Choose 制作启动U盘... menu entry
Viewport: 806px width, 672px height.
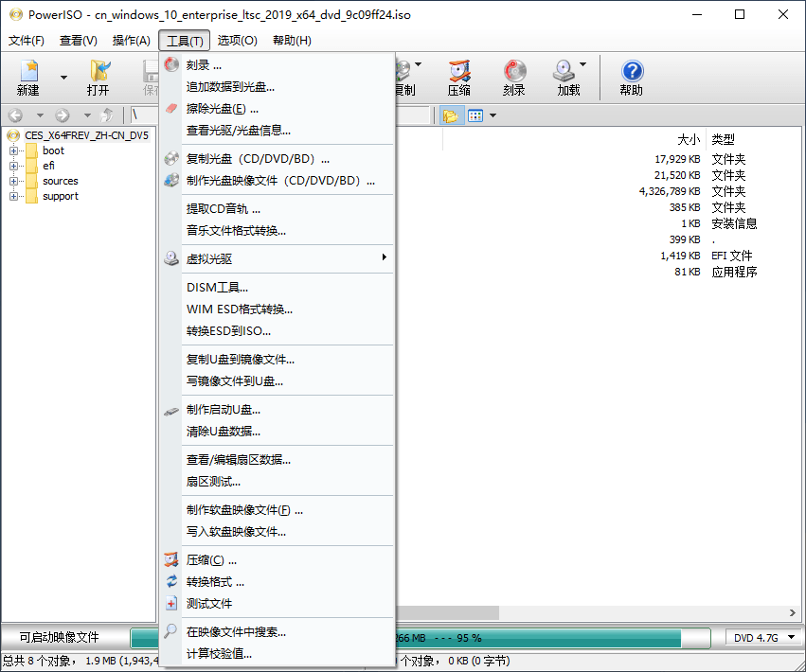(x=278, y=410)
